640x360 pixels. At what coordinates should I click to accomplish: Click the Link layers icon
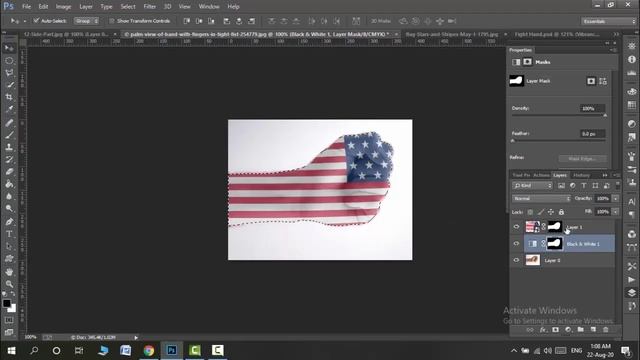point(530,330)
